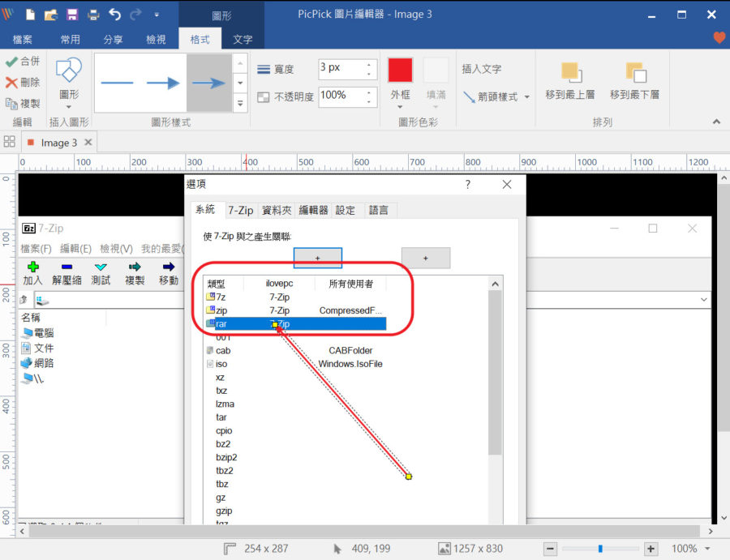This screenshot has width=730, height=560.
Task: Switch to the 分享 ribbon tab
Action: (x=113, y=40)
